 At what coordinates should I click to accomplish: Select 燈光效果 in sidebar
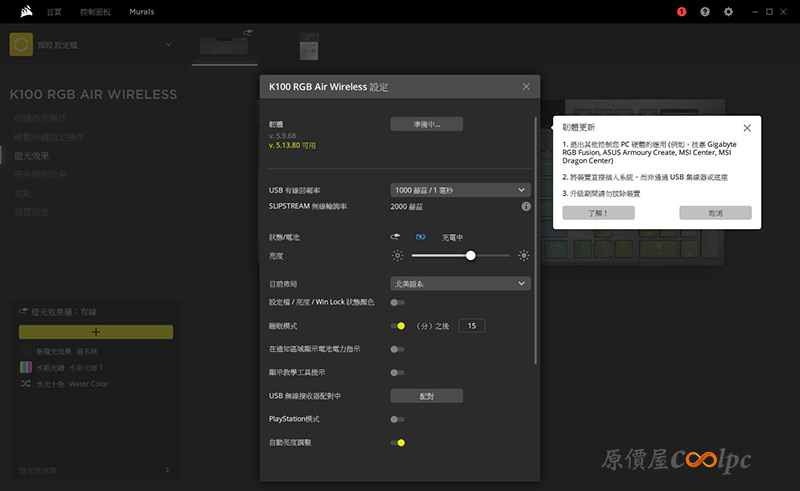(x=32, y=156)
